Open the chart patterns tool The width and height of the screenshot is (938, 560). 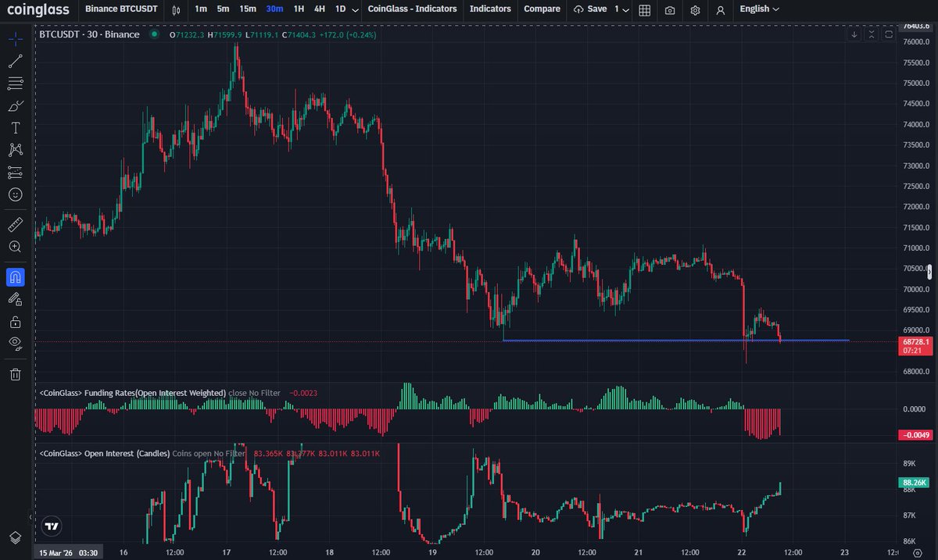(x=15, y=149)
